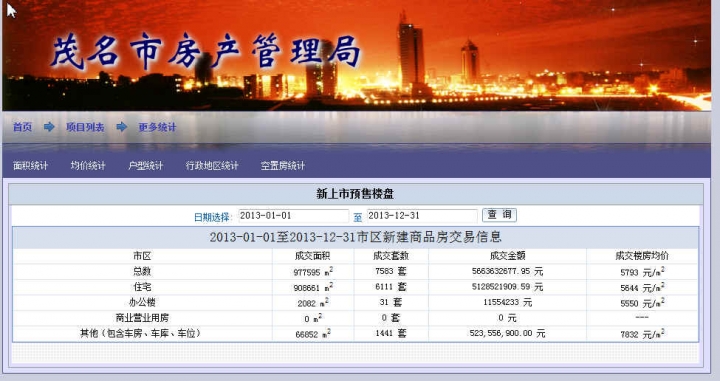Select the 5644 元/m² residential price cell

coord(642,287)
